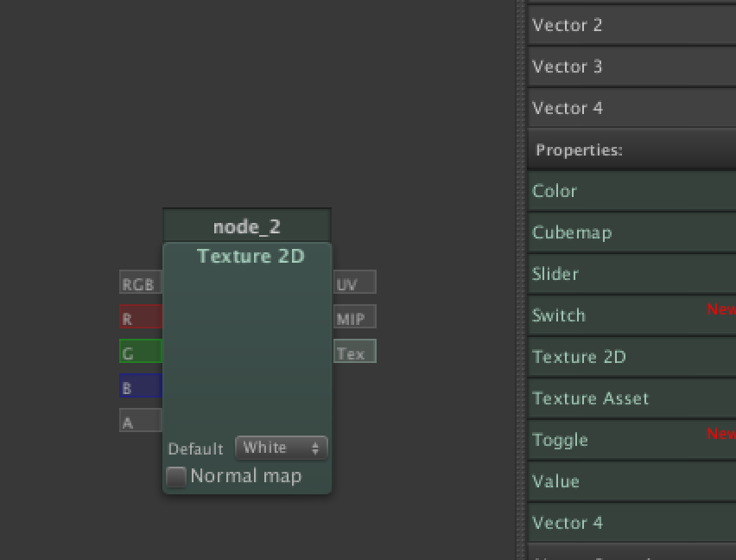Viewport: 736px width, 560px height.
Task: Add a Toggle property node
Action: coord(631,440)
